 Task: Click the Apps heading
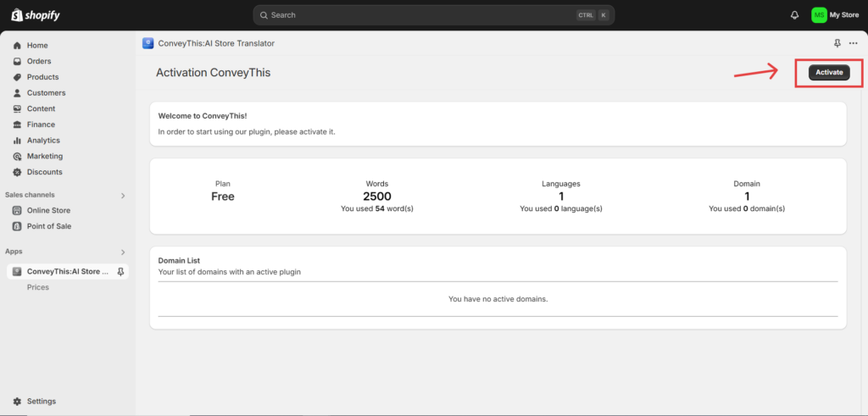14,251
